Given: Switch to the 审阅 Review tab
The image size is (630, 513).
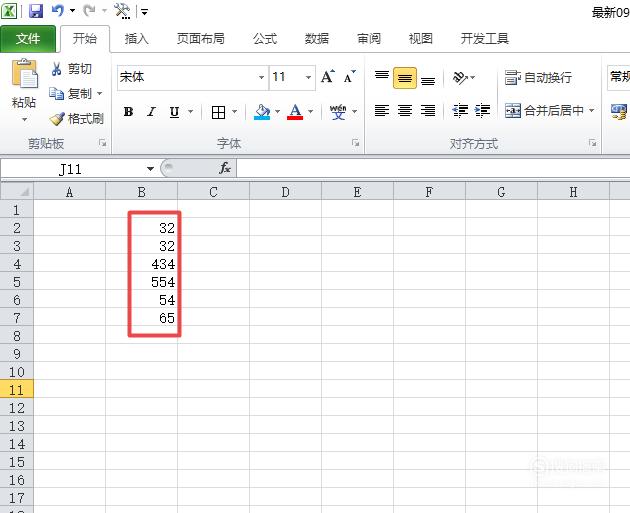Looking at the screenshot, I should 369,39.
